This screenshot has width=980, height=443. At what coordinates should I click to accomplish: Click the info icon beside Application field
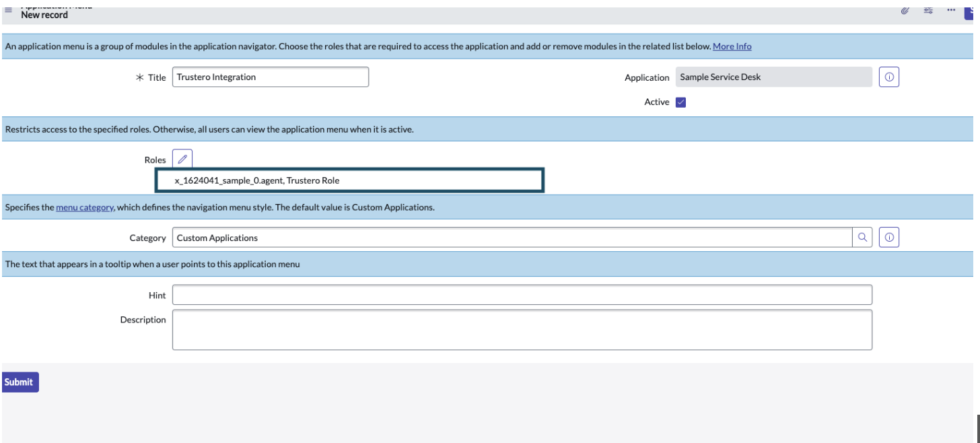coord(889,77)
